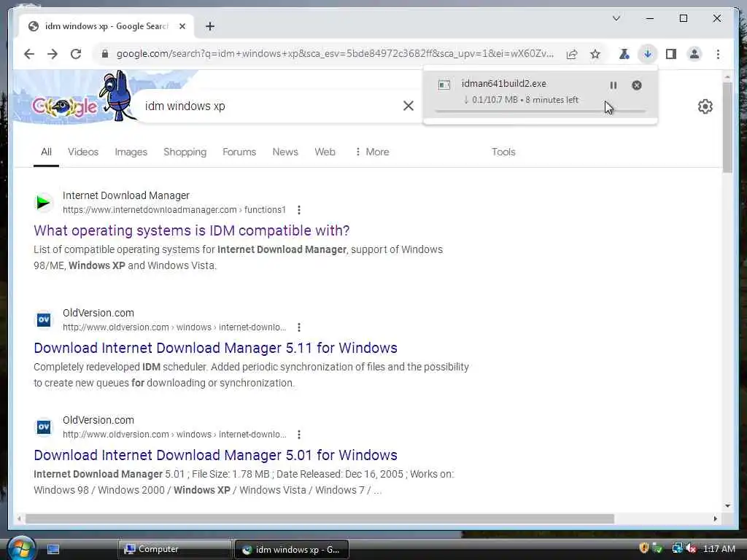The image size is (747, 560).
Task: Select the All results tab
Action: click(46, 152)
